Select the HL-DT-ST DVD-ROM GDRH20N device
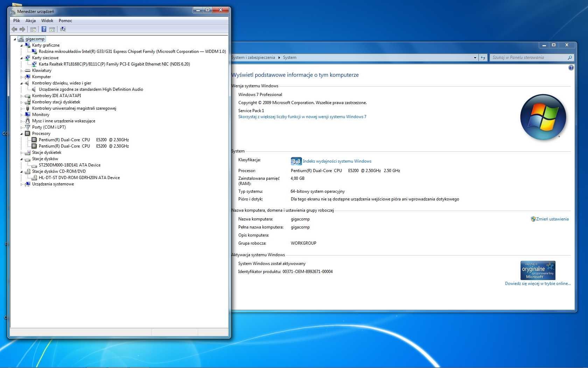The height and width of the screenshot is (368, 588). click(79, 178)
